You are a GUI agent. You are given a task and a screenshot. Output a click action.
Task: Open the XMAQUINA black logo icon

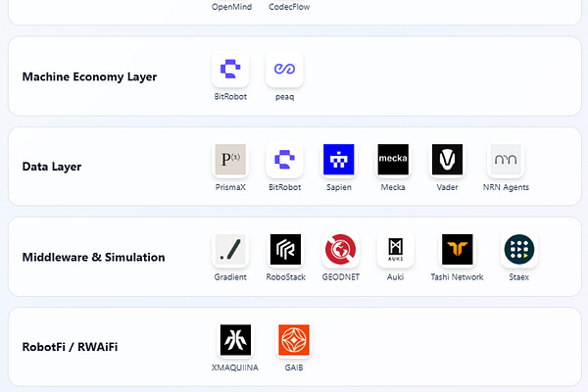[235, 340]
